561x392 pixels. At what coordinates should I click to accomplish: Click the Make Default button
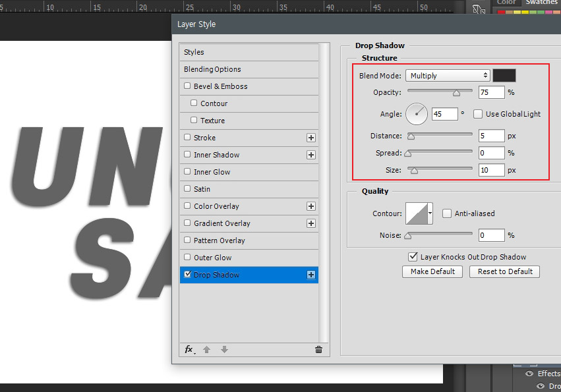(432, 271)
